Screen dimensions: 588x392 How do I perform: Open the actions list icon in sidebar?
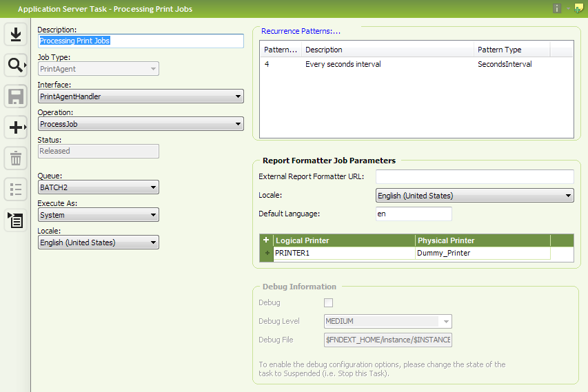pos(15,220)
